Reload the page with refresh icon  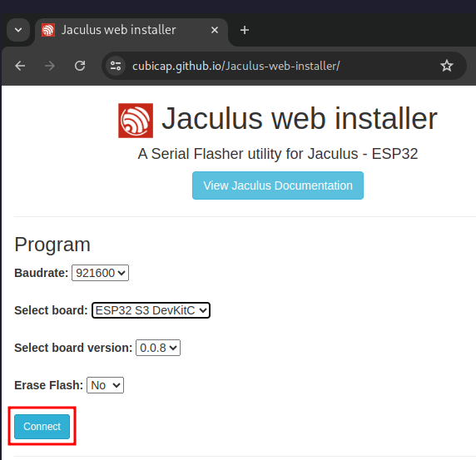click(80, 66)
